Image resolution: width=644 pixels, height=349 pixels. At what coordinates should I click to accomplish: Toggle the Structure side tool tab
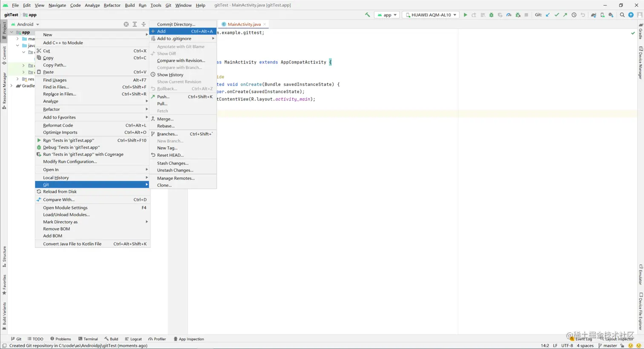coord(4,257)
